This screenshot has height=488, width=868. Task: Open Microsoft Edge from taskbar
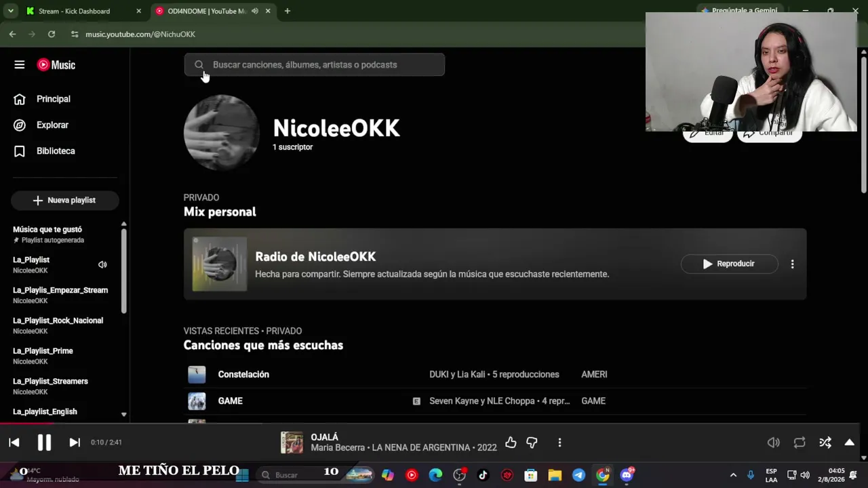tap(435, 475)
